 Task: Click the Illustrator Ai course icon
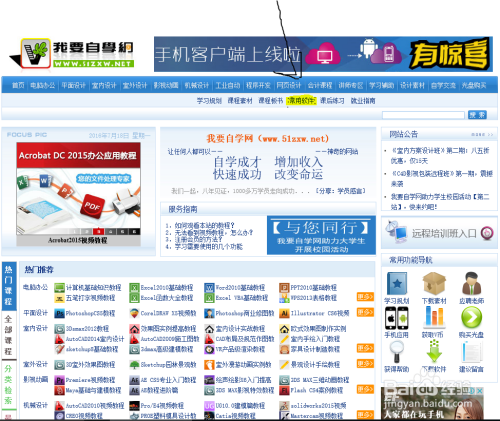pyautogui.click(x=284, y=313)
